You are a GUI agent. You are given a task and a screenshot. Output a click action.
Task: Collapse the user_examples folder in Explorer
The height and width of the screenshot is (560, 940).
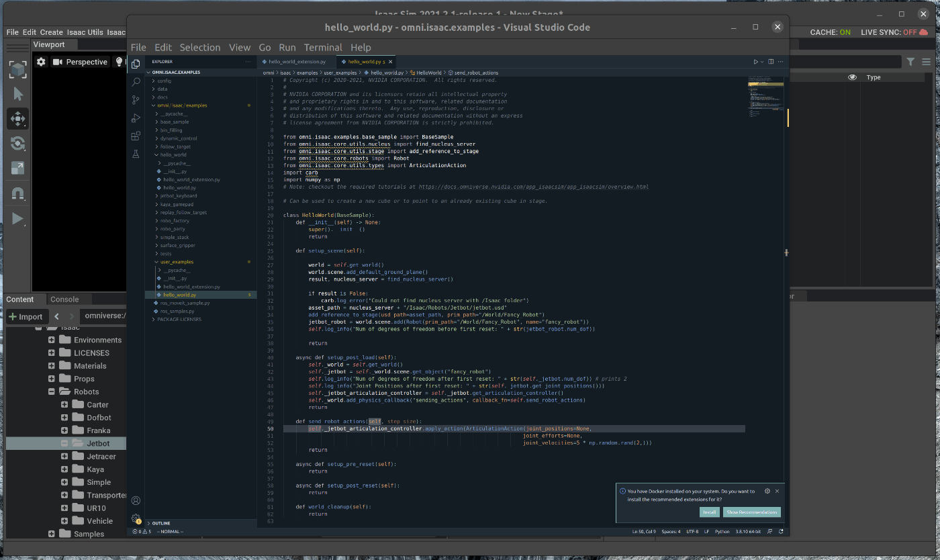pos(201,262)
